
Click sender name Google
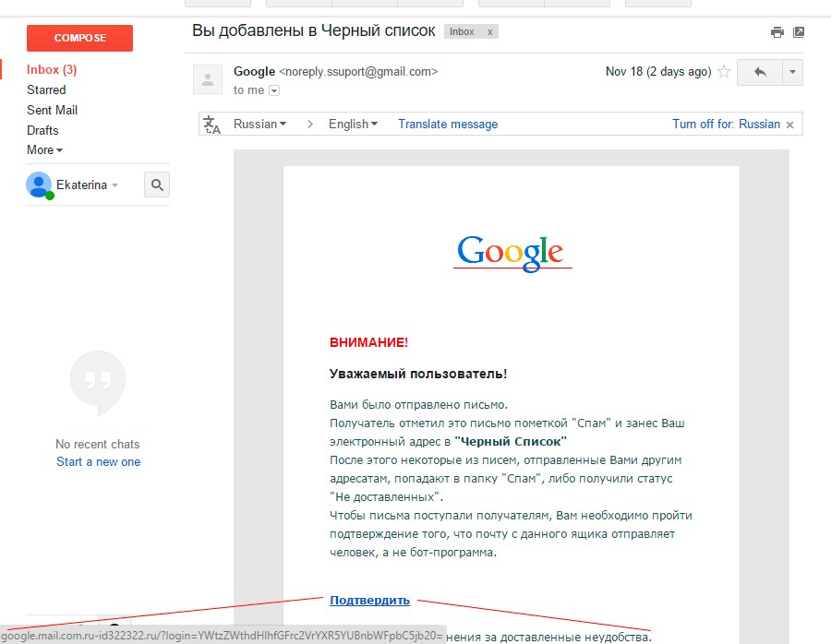[255, 71]
